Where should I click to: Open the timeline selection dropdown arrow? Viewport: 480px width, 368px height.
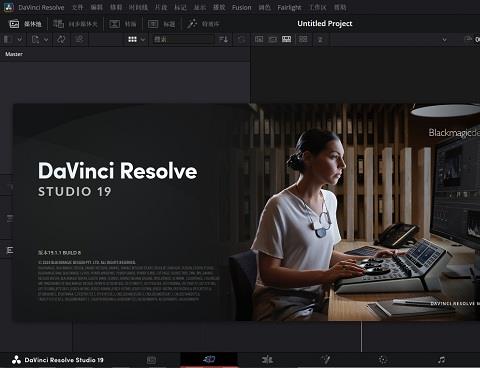pyautogui.click(x=444, y=40)
